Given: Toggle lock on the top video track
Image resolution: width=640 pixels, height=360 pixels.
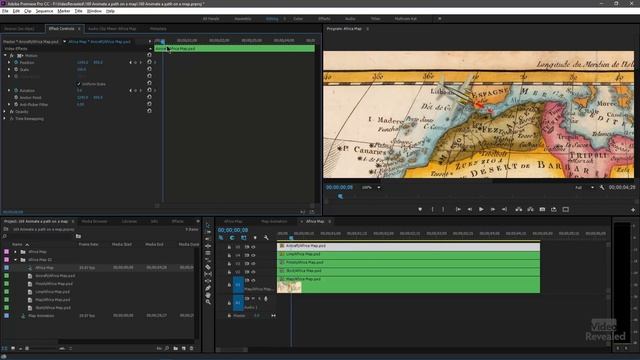Looking at the screenshot, I should point(229,247).
